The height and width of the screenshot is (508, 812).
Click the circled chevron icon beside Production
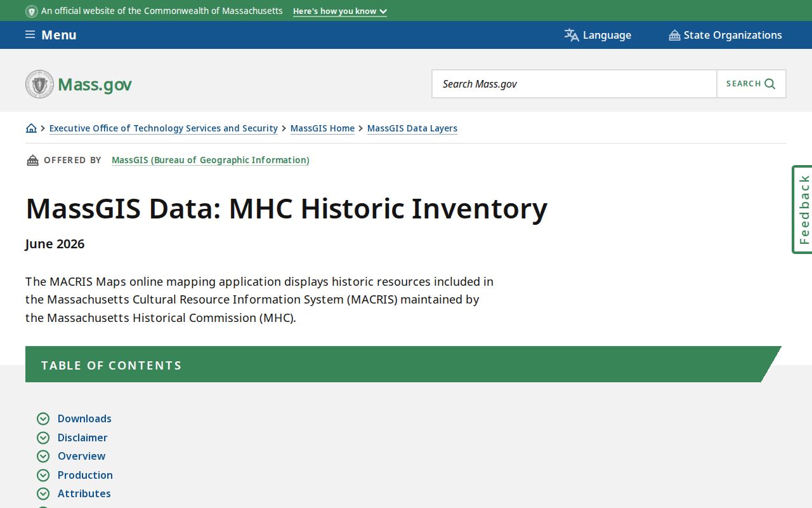[x=43, y=475]
